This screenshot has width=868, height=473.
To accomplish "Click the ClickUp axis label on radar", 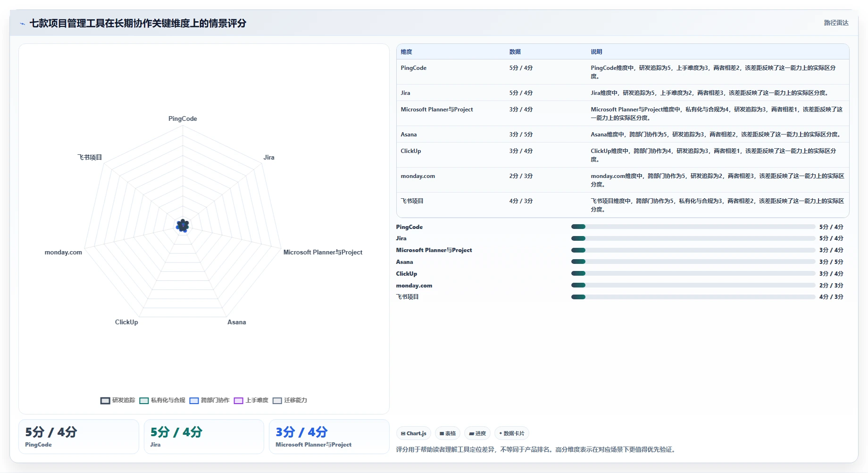I will (x=126, y=322).
